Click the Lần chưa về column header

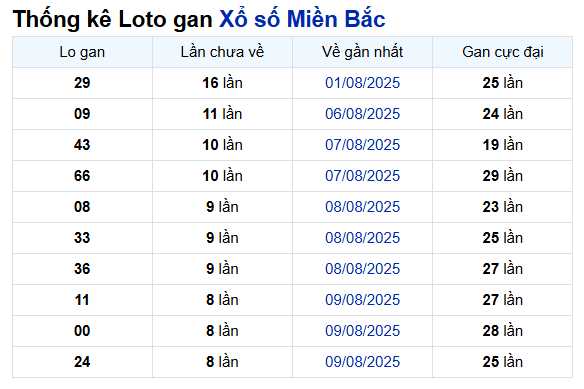coord(222,52)
